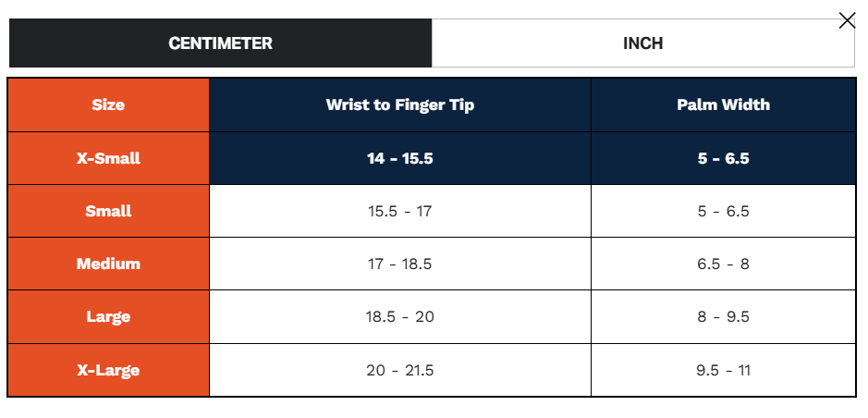
Task: Click the 9.5 - 11 palm width cell
Action: 723,370
